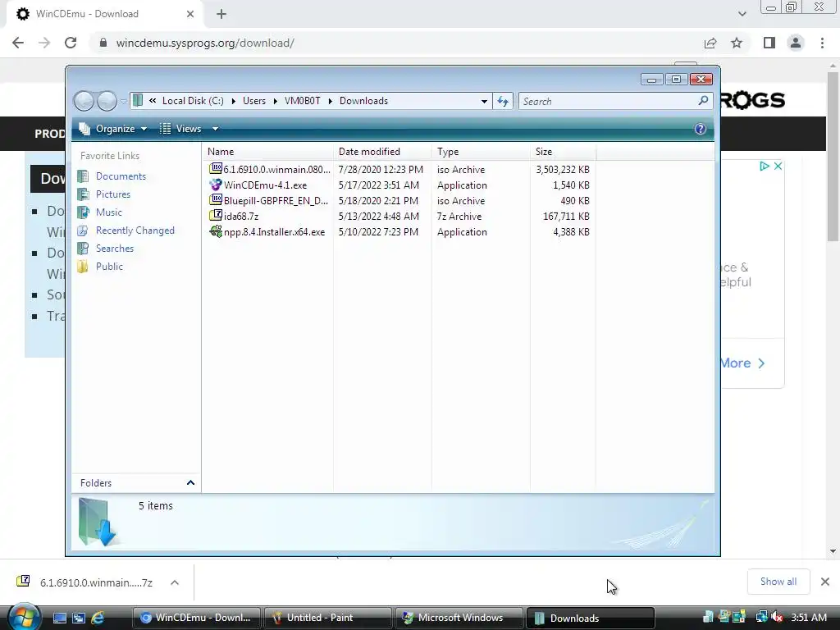Click the Explorer back navigation button
Viewport: 840px width, 630px height.
pyautogui.click(x=84, y=101)
